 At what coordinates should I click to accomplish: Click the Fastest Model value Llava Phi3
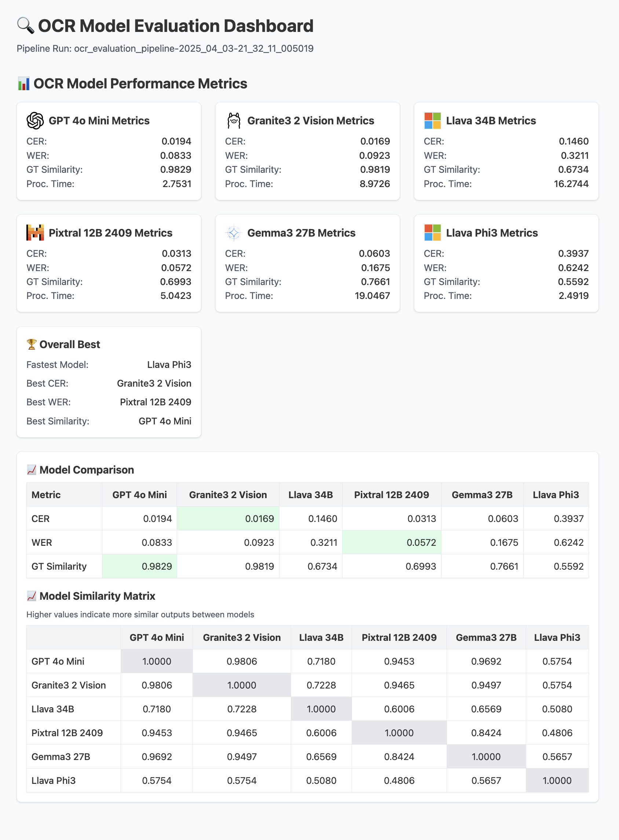click(169, 365)
